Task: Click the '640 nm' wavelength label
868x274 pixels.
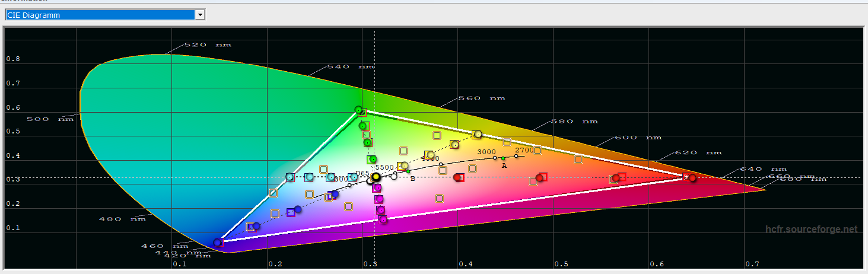Action: [763, 169]
